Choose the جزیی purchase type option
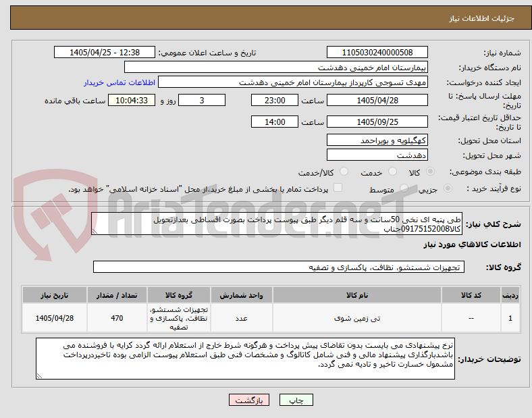Screen dimensions: 532x418 tap(448, 188)
